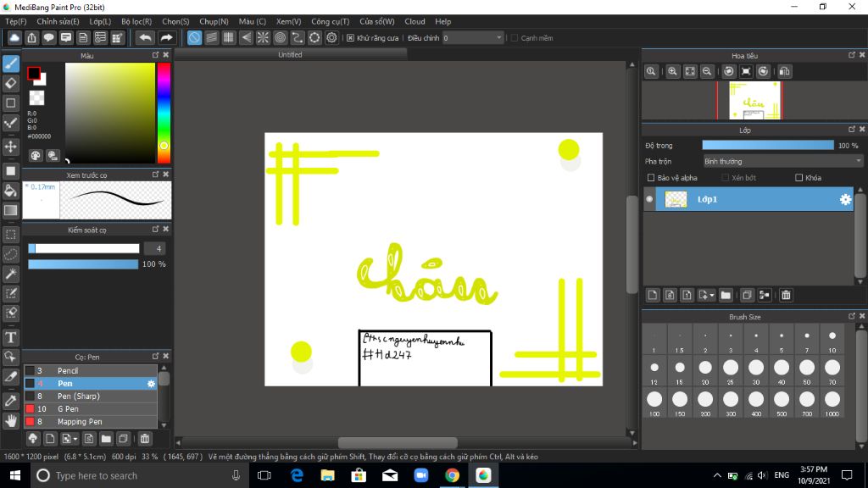Select the Gradient tool

click(x=11, y=210)
